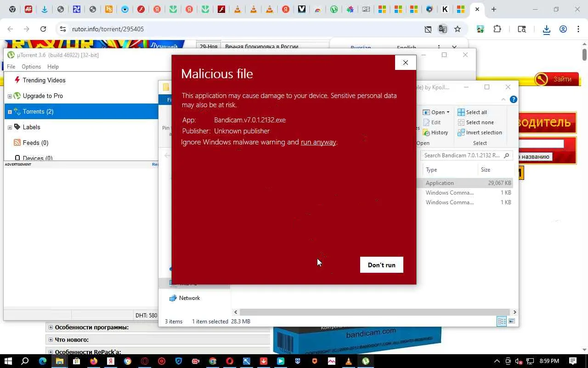
Task: Click Select none in Explorer ribbon
Action: [476, 122]
